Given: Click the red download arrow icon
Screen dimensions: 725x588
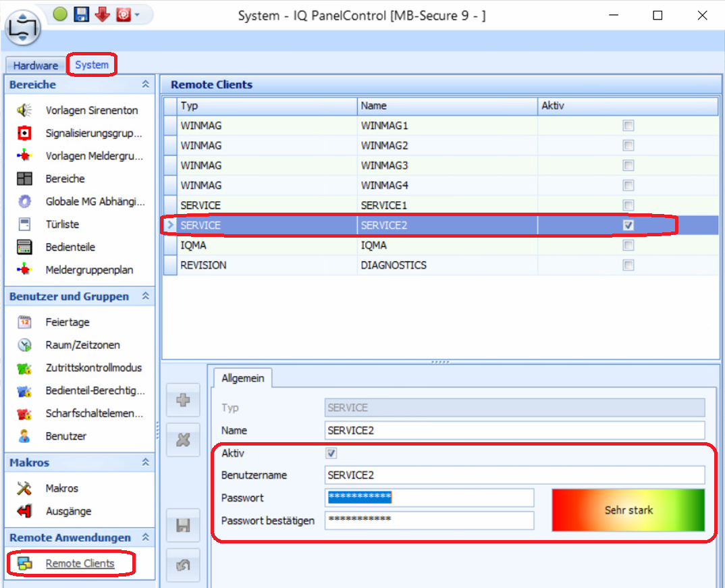Looking at the screenshot, I should tap(102, 14).
